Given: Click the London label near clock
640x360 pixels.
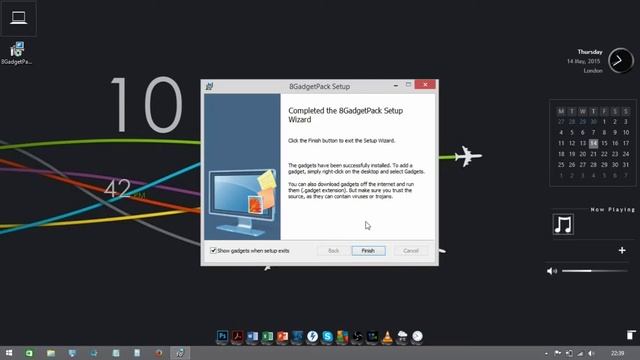Looking at the screenshot, I should coord(593,71).
